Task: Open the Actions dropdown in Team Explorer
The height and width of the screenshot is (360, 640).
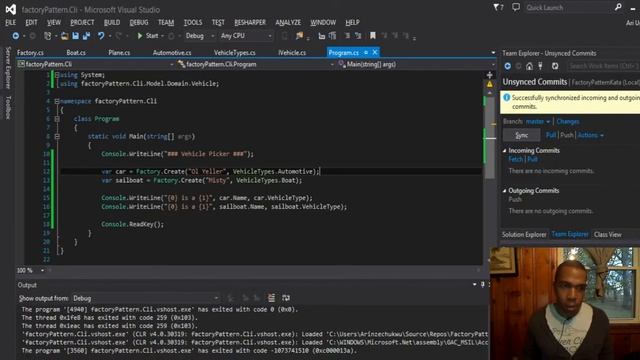Action: 590,135
